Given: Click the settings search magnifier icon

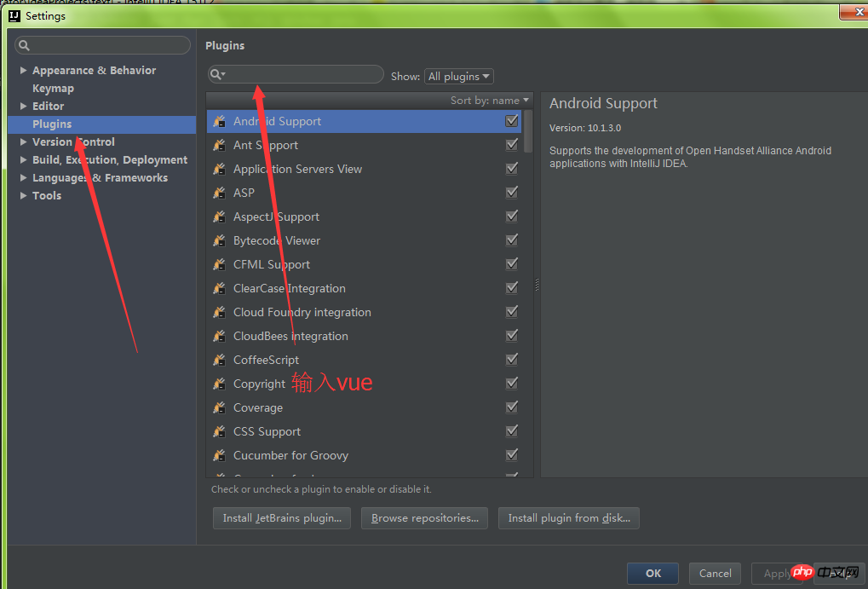Looking at the screenshot, I should click(x=24, y=45).
